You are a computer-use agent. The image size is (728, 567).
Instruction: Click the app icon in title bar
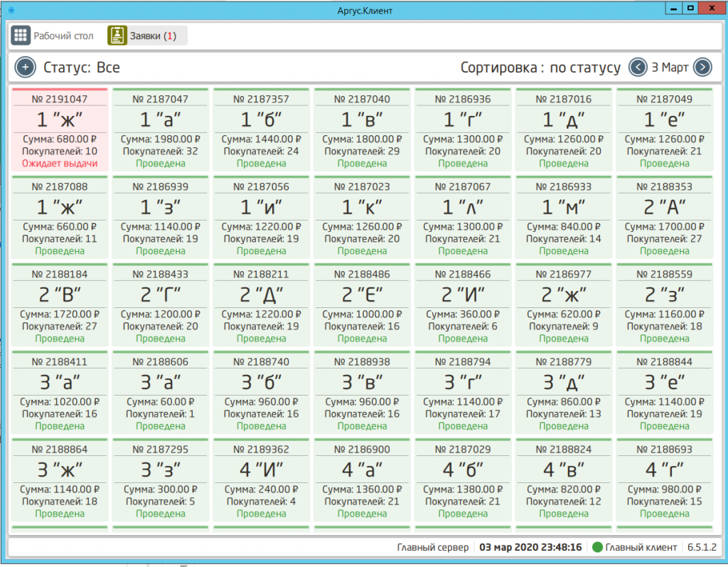(11, 9)
